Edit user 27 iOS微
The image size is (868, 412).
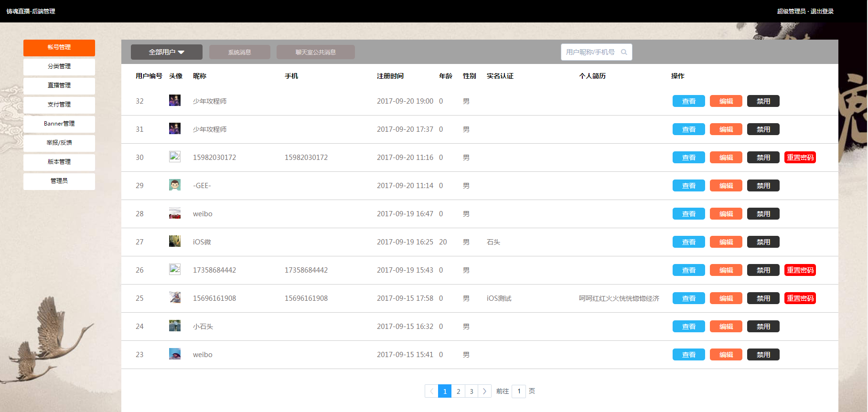pyautogui.click(x=726, y=242)
